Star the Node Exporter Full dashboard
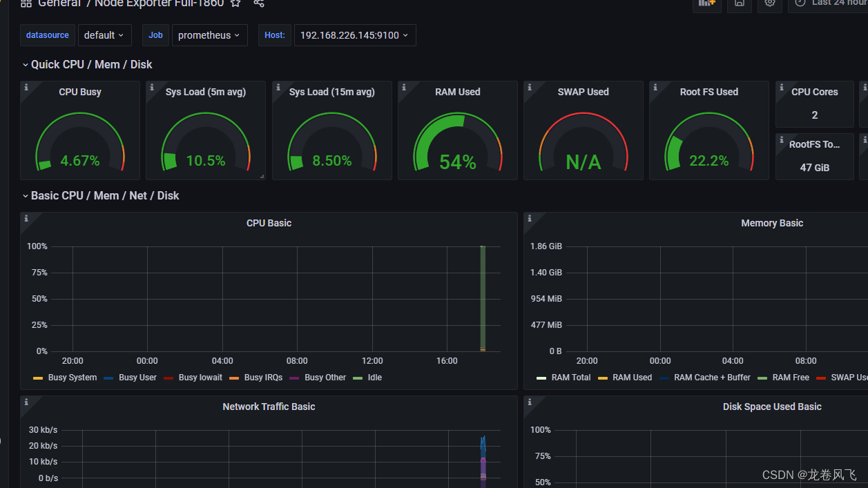The height and width of the screenshot is (488, 868). [x=235, y=3]
